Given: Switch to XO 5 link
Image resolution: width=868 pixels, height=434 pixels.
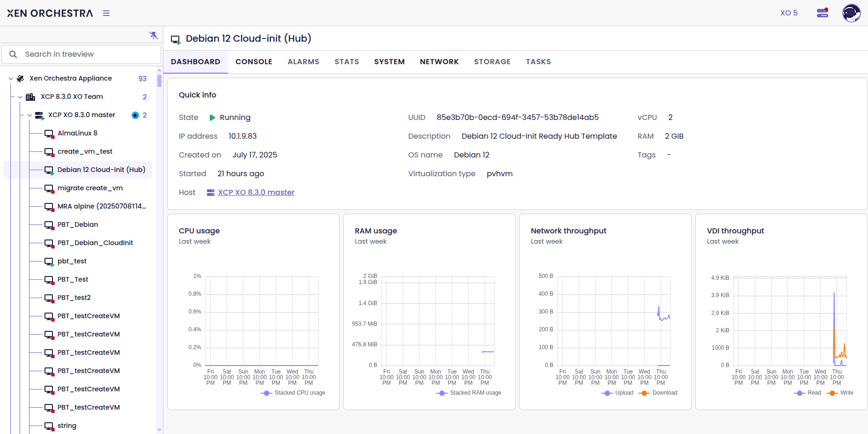Looking at the screenshot, I should [789, 13].
